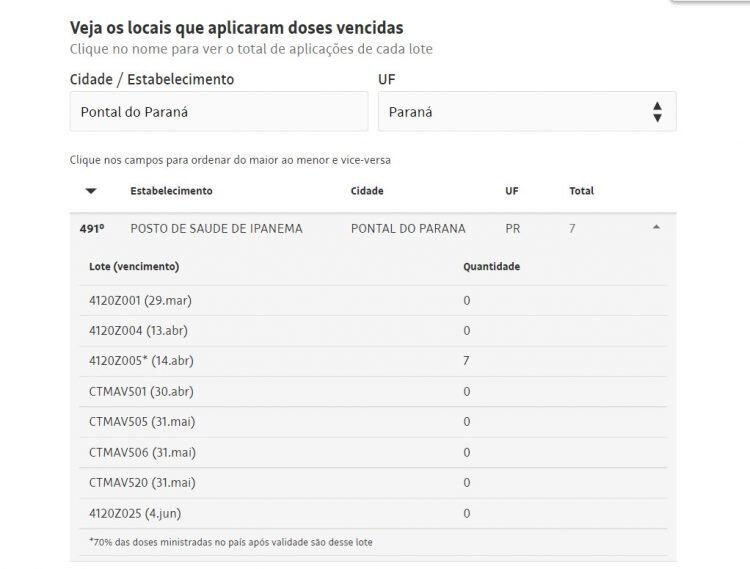
Task: Focus the Cidade / Estabelecimento search field
Action: (219, 111)
